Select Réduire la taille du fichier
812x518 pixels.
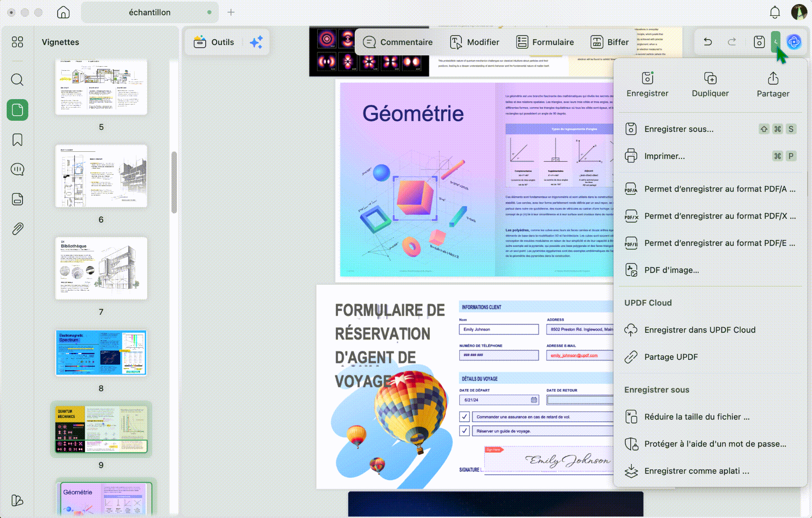[x=710, y=417]
